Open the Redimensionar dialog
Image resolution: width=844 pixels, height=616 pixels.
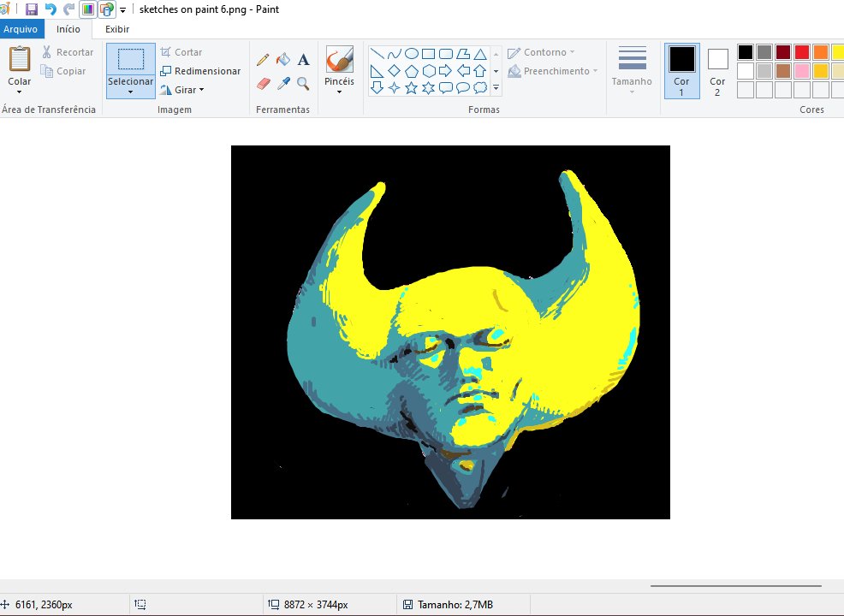[x=200, y=71]
